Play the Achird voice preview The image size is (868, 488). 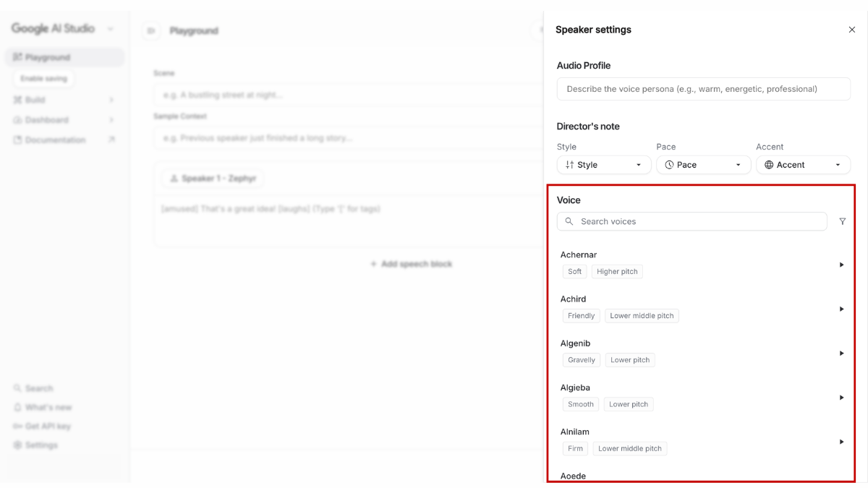(841, 309)
